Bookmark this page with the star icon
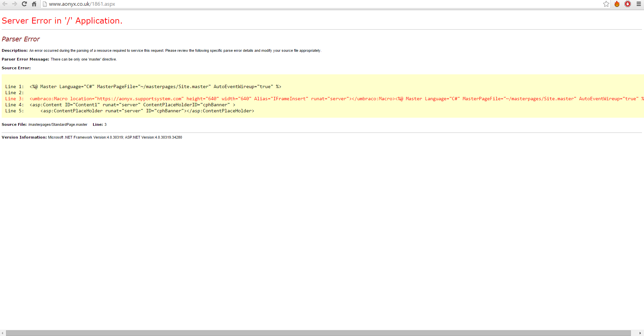 coord(606,4)
